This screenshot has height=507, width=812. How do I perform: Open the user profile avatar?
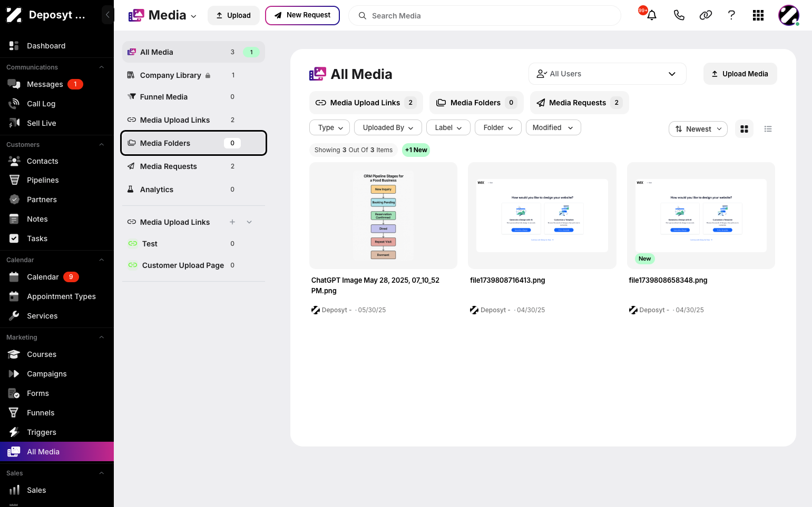[x=789, y=15]
